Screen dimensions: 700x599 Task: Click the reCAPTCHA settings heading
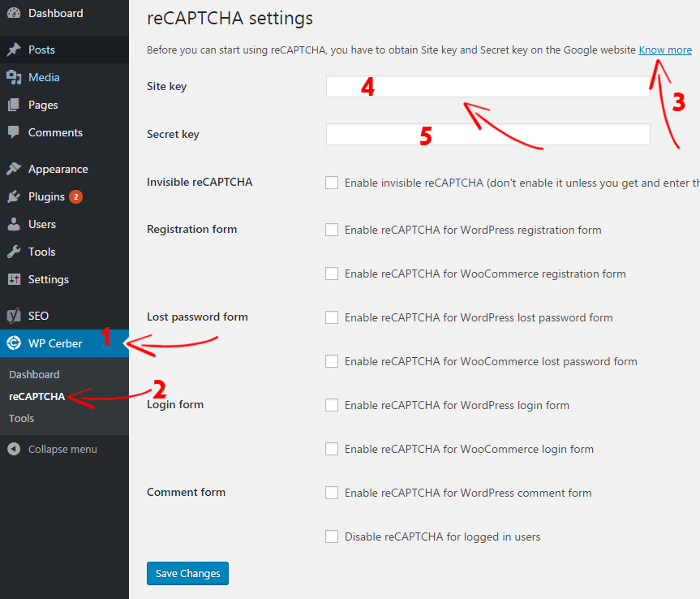230,19
